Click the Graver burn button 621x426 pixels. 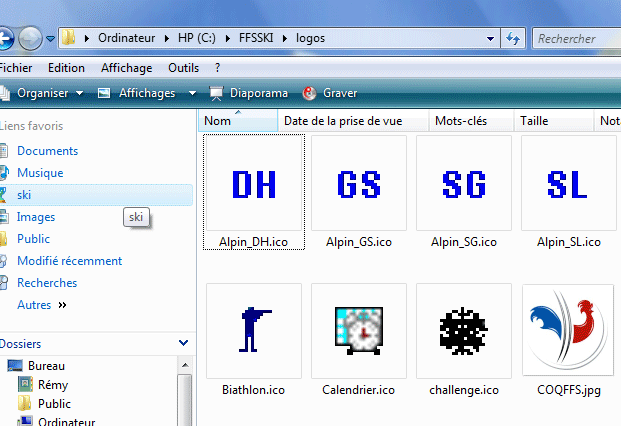[x=329, y=93]
